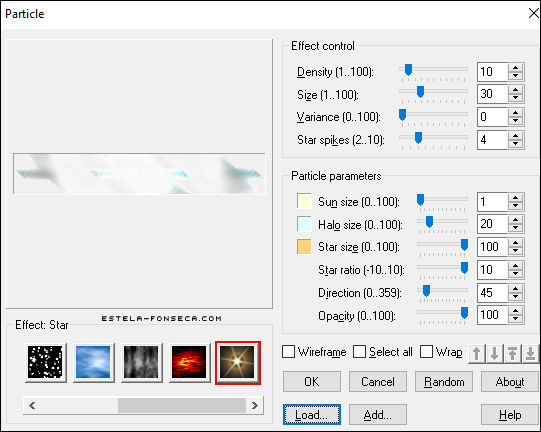
Task: Click the effect list right scroll arrow
Action: tap(255, 405)
